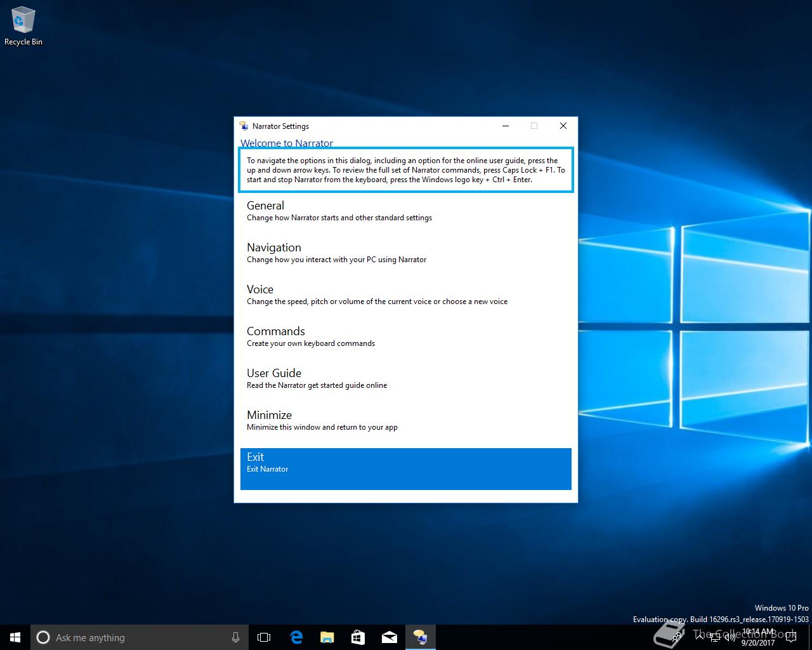
Task: Click the Welcome to Narrator heading
Action: [287, 143]
